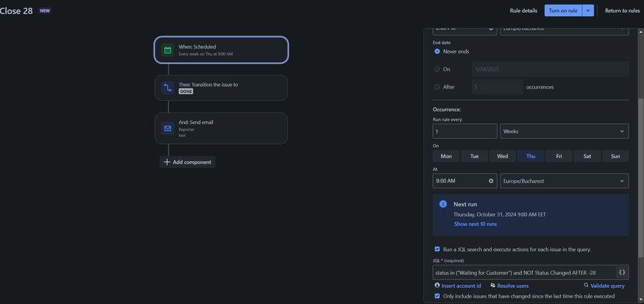Screen dimensions: 644x304
Task: Click the plus icon beside Add component
Action: pyautogui.click(x=166, y=162)
